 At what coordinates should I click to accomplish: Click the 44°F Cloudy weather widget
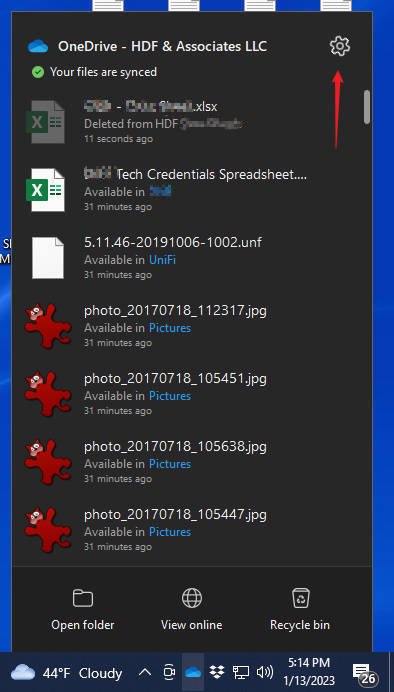pyautogui.click(x=66, y=673)
